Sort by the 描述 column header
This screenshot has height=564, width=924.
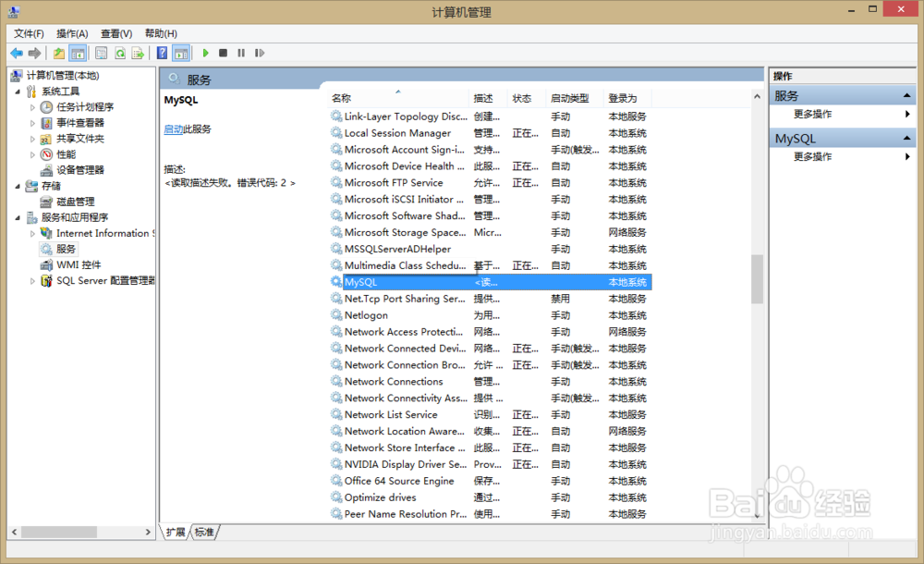point(489,99)
